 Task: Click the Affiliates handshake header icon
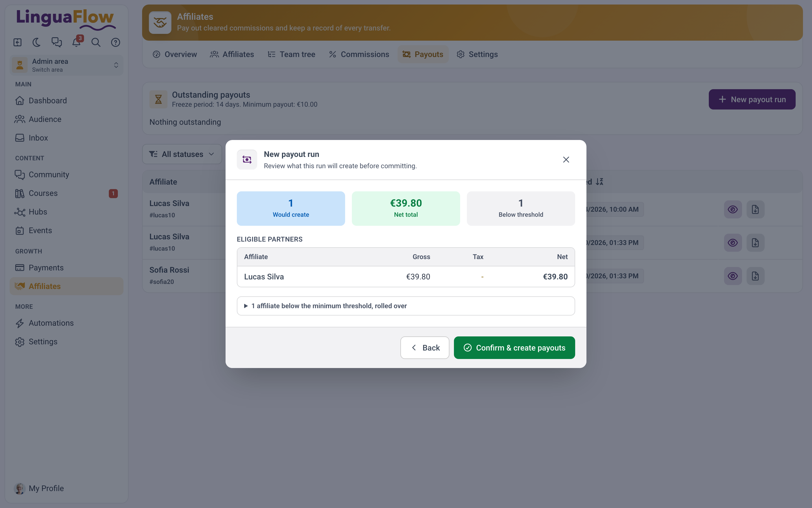[160, 23]
